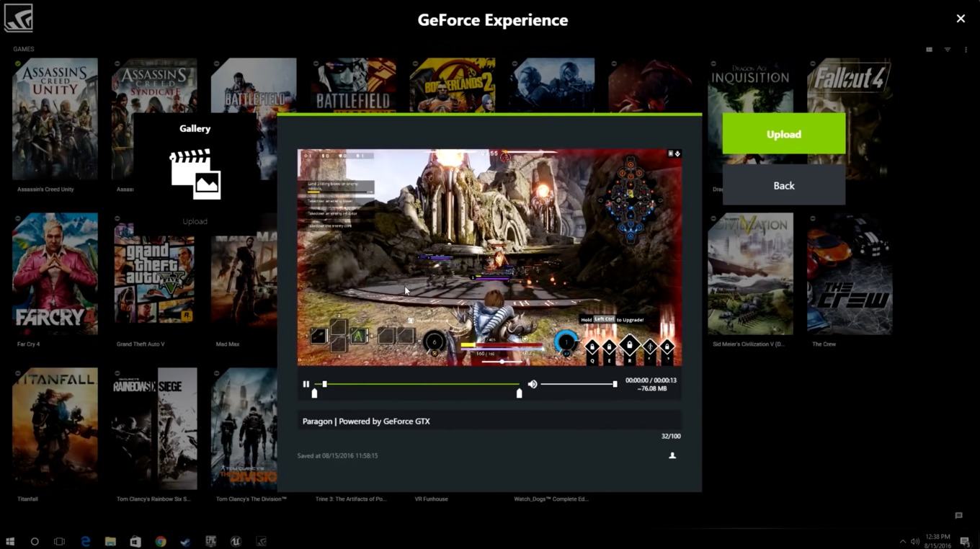Click the status icon on Civilization V tile

point(713,218)
